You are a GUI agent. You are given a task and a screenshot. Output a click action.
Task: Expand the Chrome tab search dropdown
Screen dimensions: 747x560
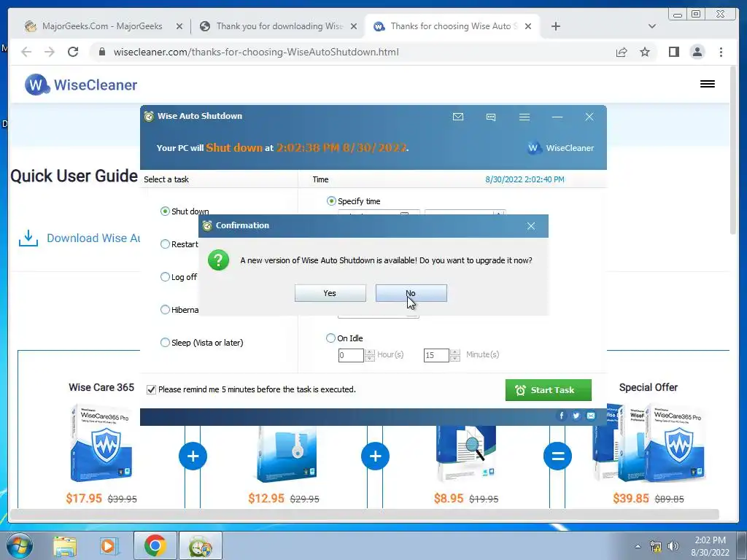click(x=652, y=26)
